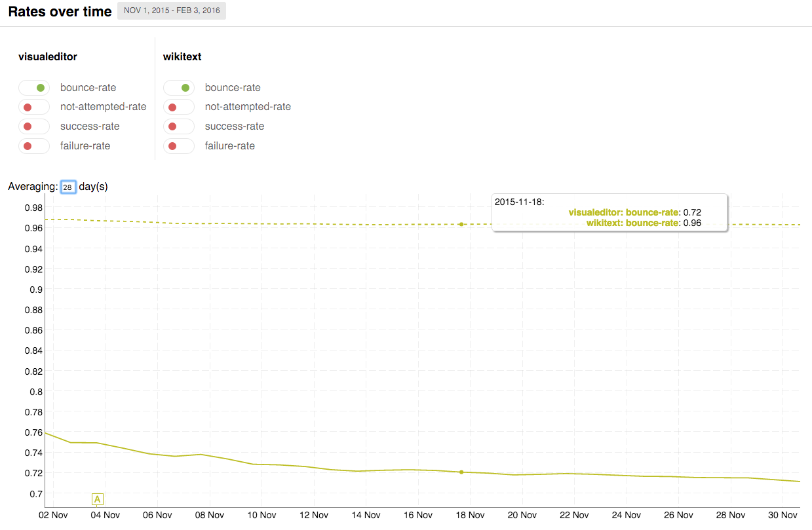The height and width of the screenshot is (530, 812).
Task: Click the annotation marker A on timeline
Action: pos(98,500)
